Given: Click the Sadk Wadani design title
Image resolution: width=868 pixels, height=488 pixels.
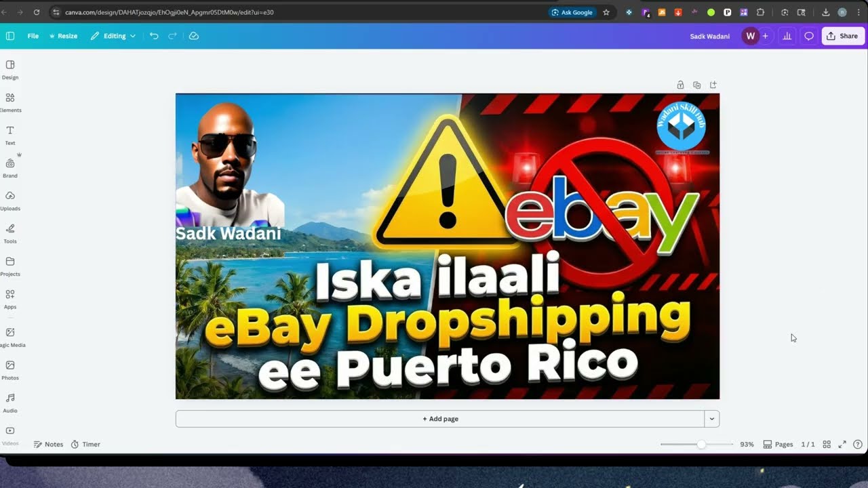Looking at the screenshot, I should coord(710,36).
